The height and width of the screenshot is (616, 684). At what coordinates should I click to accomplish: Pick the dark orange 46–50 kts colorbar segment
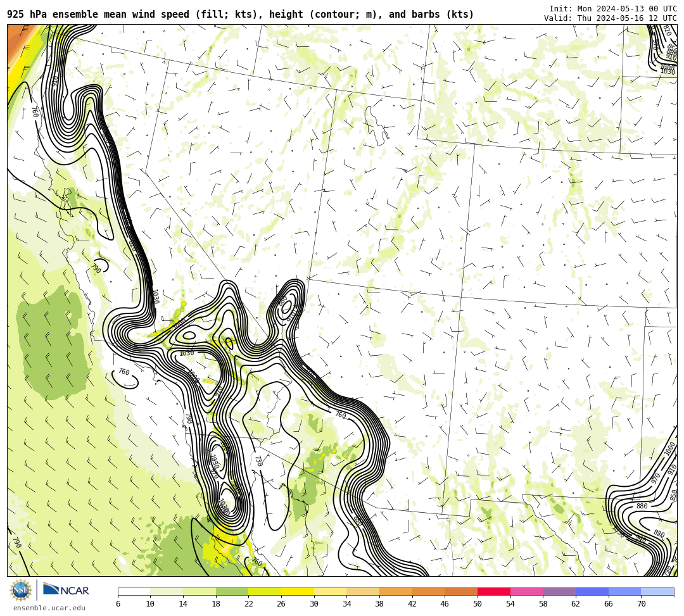(x=461, y=591)
